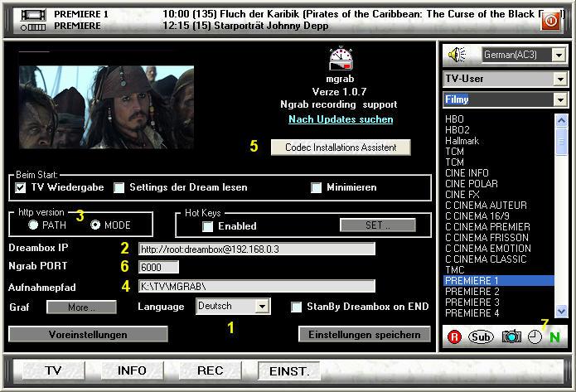
Task: Click the channel list scrollbar up arrow
Action: click(561, 120)
